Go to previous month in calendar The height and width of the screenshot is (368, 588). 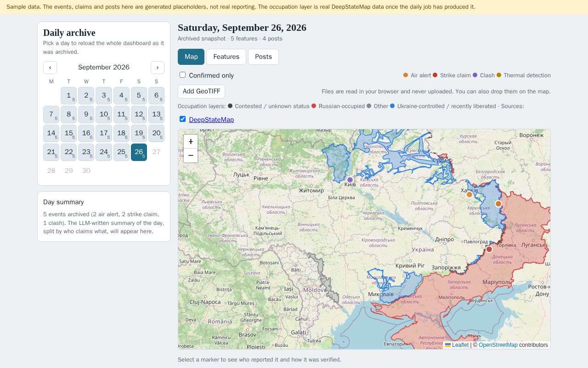tap(50, 67)
